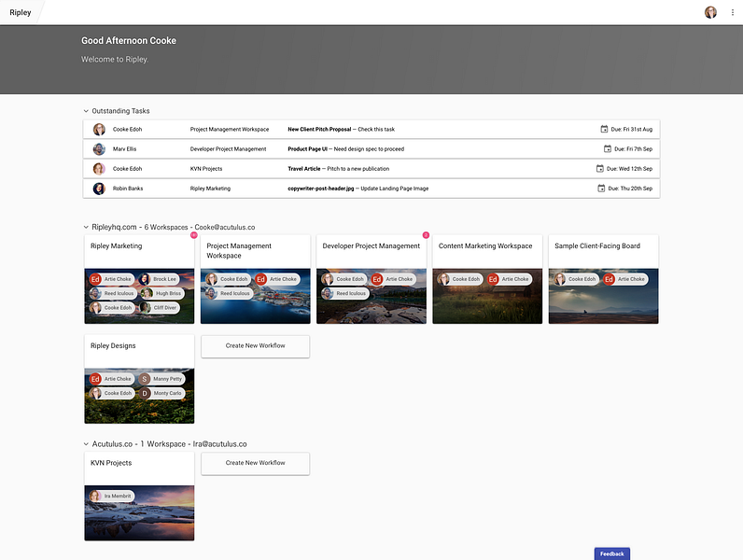743x560 pixels.
Task: Click Brock Lee chip in Ripley Marketing
Action: [159, 279]
